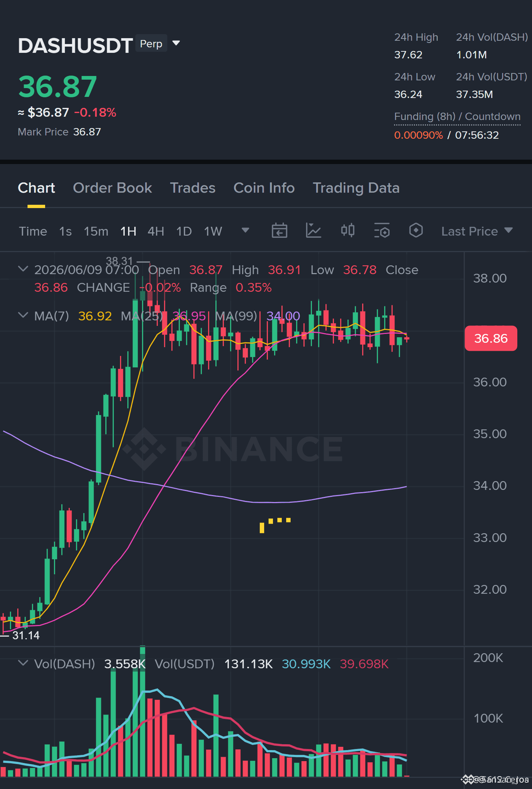The width and height of the screenshot is (532, 789).
Task: Open the chart settings icon
Action: coord(382,230)
